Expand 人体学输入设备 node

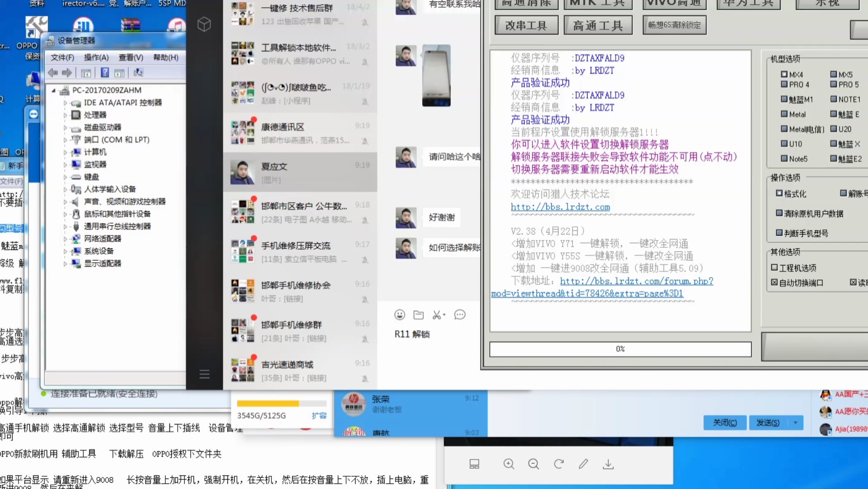pos(65,189)
